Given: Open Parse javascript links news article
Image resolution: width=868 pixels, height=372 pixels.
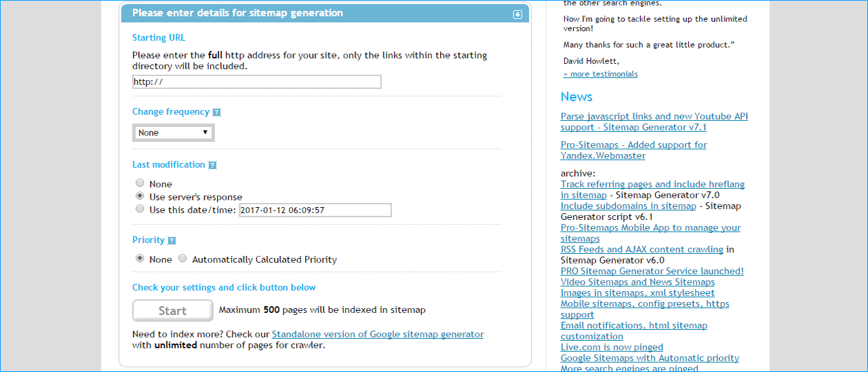Looking at the screenshot, I should [x=654, y=122].
